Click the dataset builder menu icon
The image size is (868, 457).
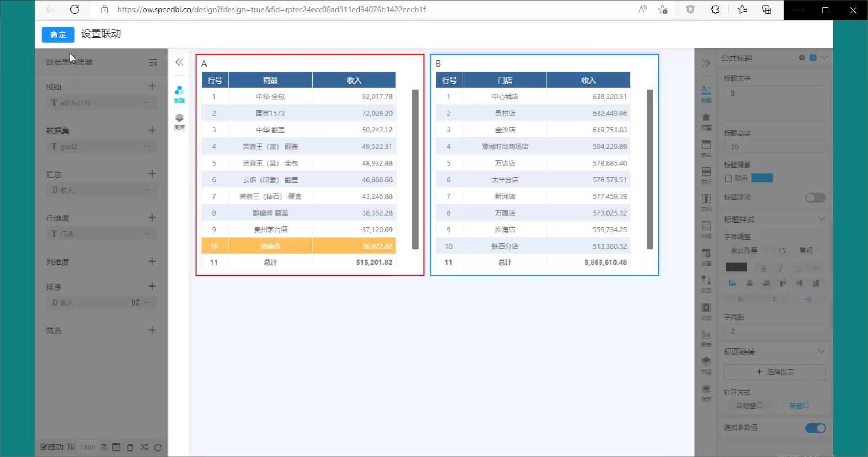[x=153, y=62]
